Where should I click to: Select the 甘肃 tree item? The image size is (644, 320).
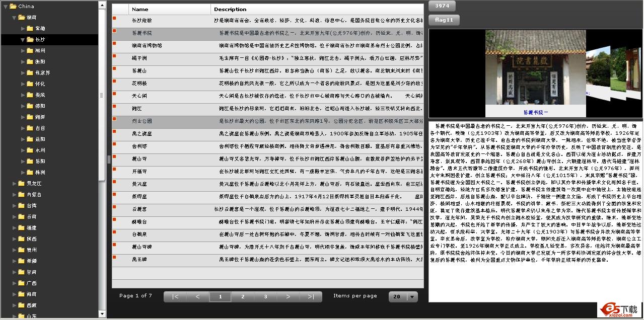click(x=32, y=272)
